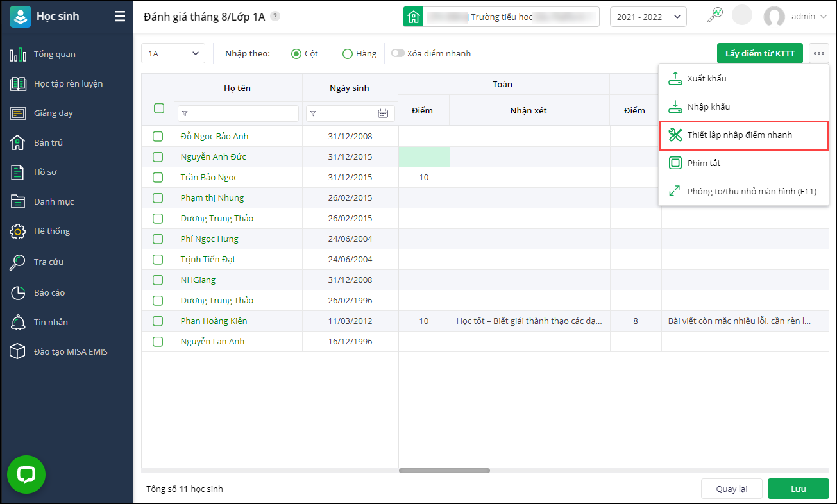Image resolution: width=837 pixels, height=504 pixels.
Task: Click the help question mark beside page title
Action: (275, 17)
